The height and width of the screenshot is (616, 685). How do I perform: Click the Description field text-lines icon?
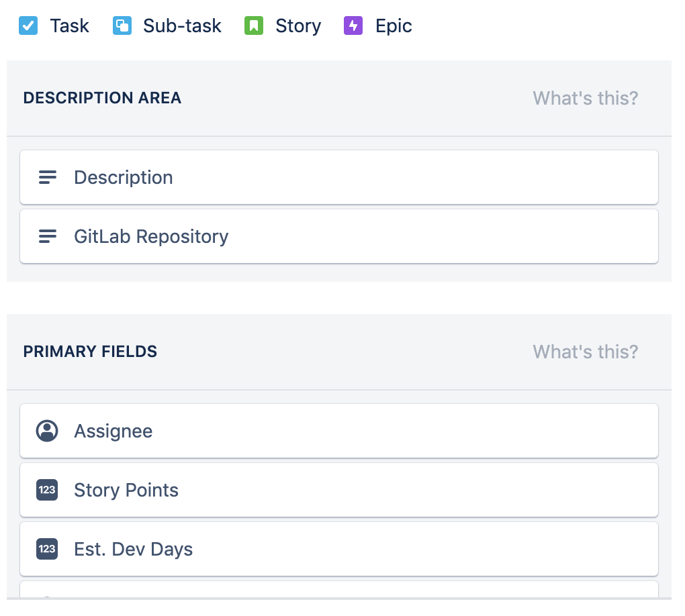pyautogui.click(x=47, y=177)
